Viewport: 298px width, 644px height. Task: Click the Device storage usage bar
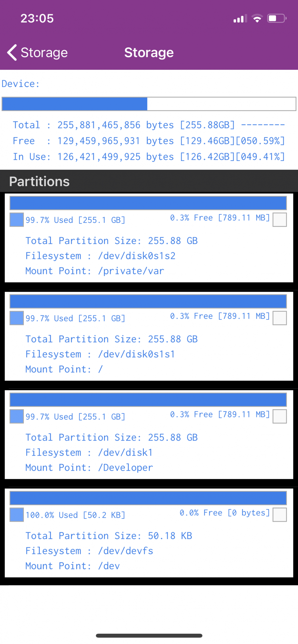click(149, 104)
